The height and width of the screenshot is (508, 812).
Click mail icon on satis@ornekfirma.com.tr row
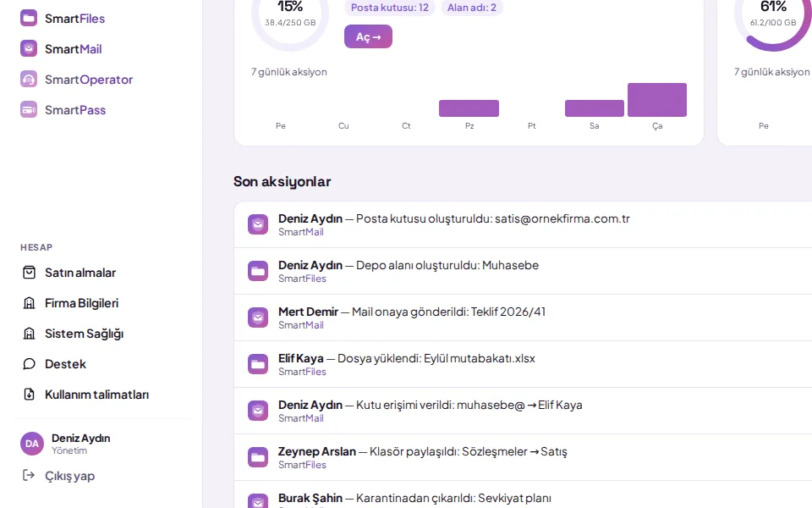(x=258, y=224)
